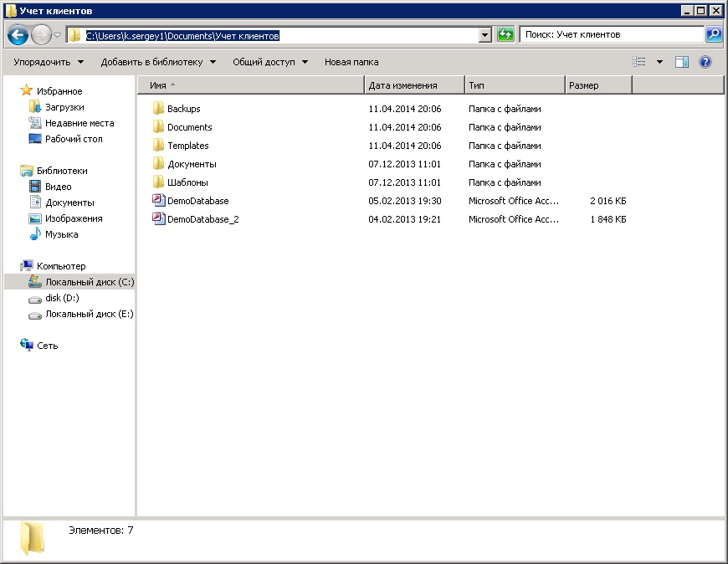Image resolution: width=728 pixels, height=564 pixels.
Task: Expand the address bar history dropdown
Action: [x=484, y=35]
